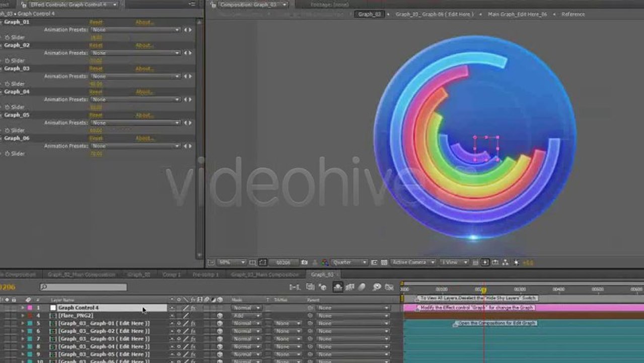Toggle the Slider stopwatch under Graph_02
The image size is (644, 363).
click(7, 60)
